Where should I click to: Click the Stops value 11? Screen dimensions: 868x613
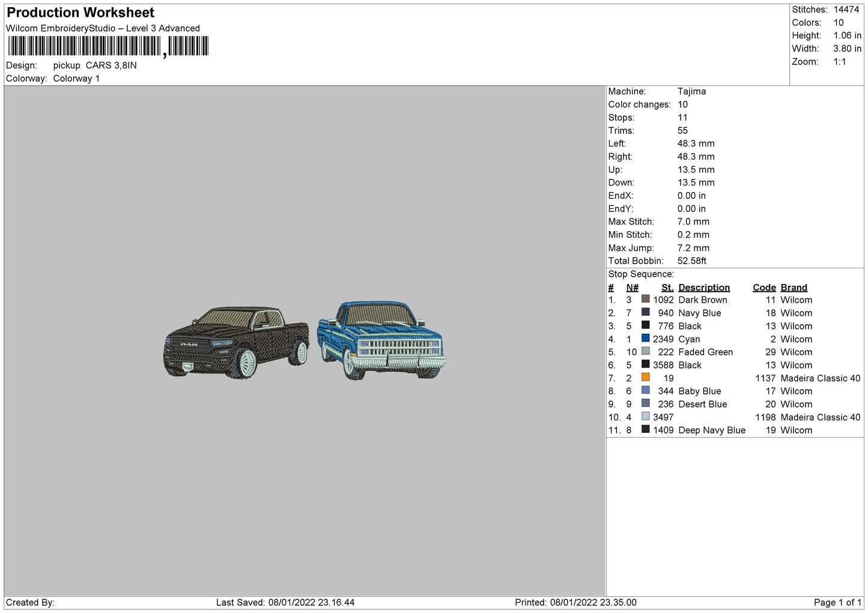tap(682, 118)
